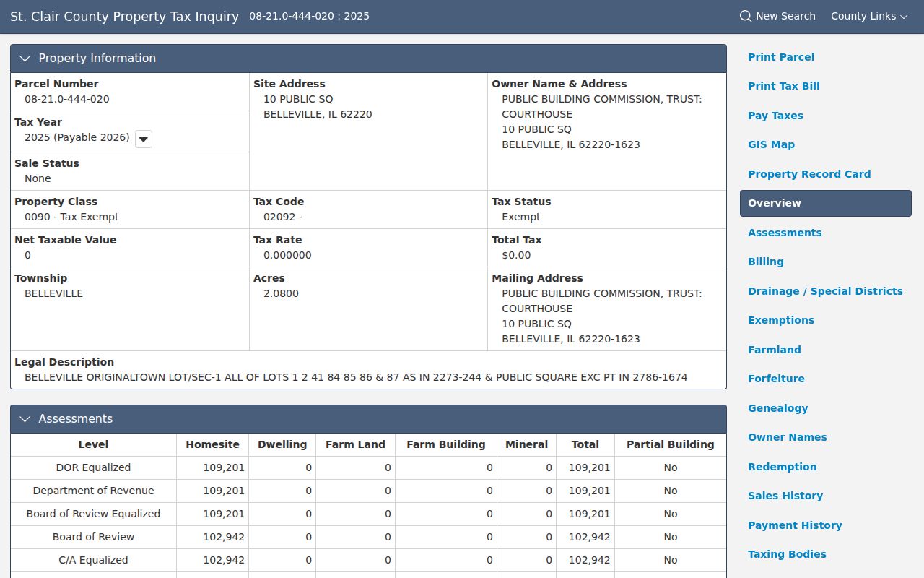Open the County Links dropdown menu
The height and width of the screenshot is (578, 924).
pyautogui.click(x=869, y=16)
